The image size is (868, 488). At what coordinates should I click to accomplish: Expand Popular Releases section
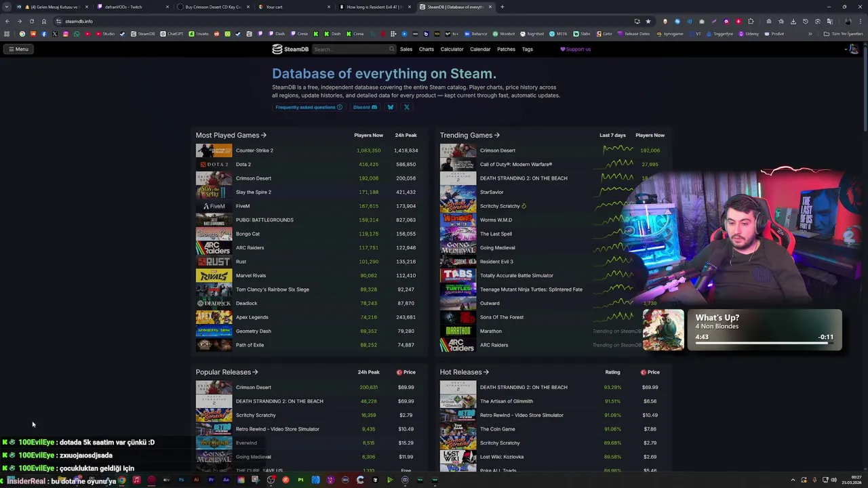(227, 372)
